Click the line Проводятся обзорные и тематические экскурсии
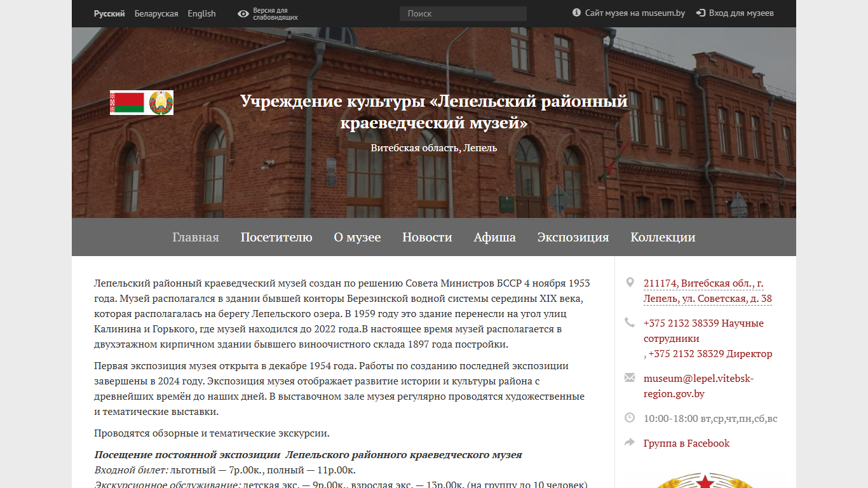This screenshot has height=488, width=868. [x=212, y=434]
